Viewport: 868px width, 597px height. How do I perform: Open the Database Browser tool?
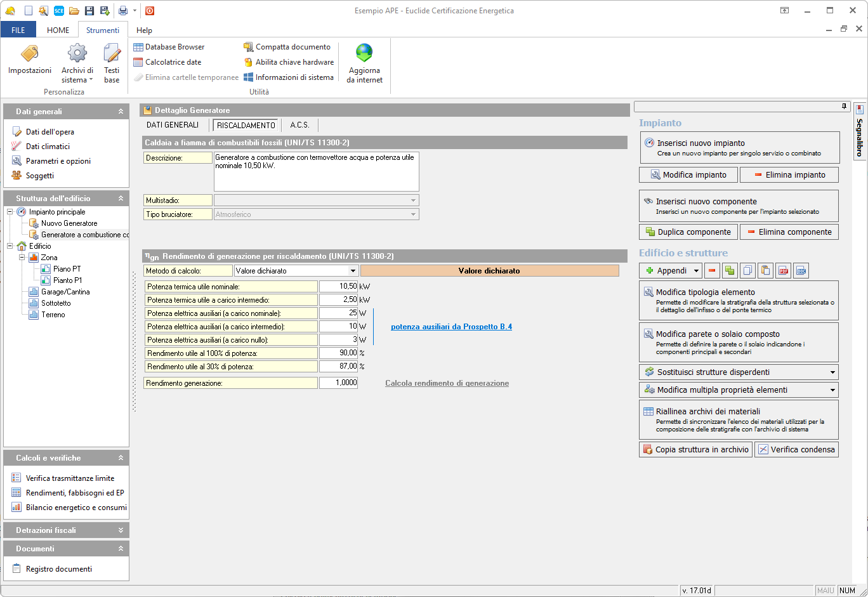coord(169,47)
